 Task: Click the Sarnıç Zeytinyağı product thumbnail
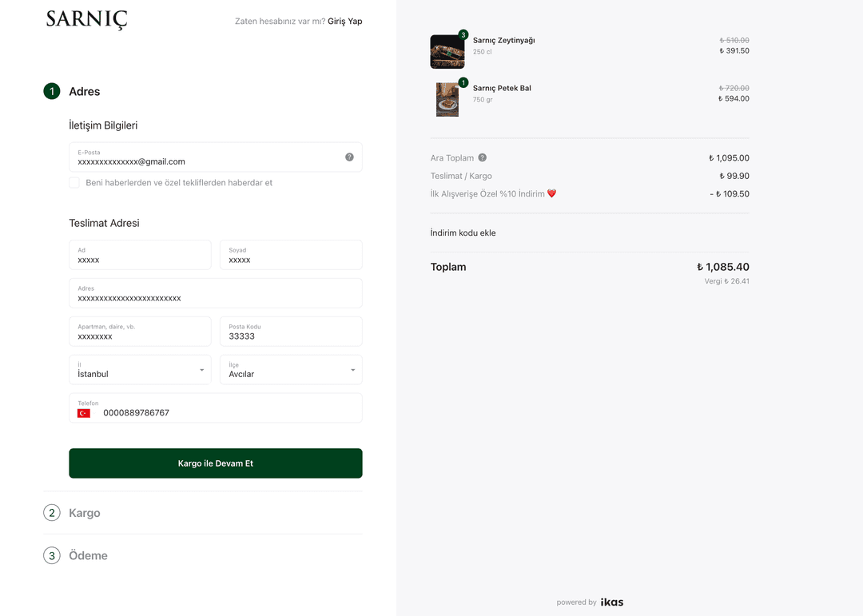click(447, 52)
